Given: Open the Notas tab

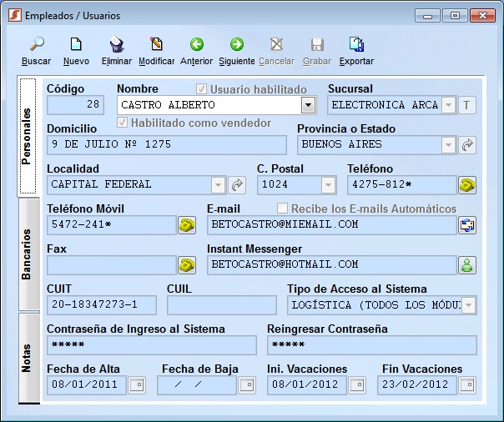Looking at the screenshot, I should click(x=28, y=359).
